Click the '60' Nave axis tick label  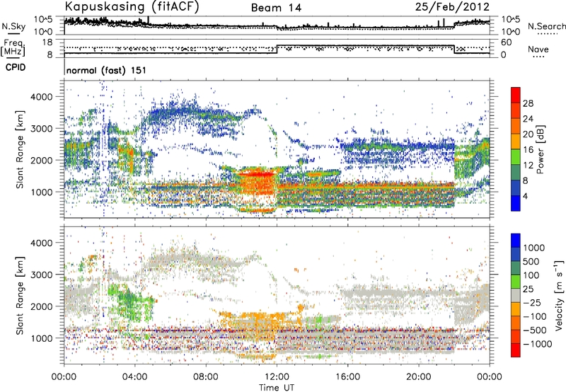[507, 42]
